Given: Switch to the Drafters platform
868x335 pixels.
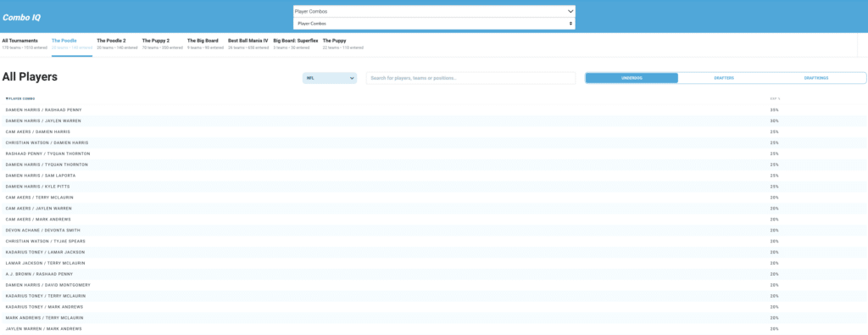Looking at the screenshot, I should pyautogui.click(x=724, y=78).
